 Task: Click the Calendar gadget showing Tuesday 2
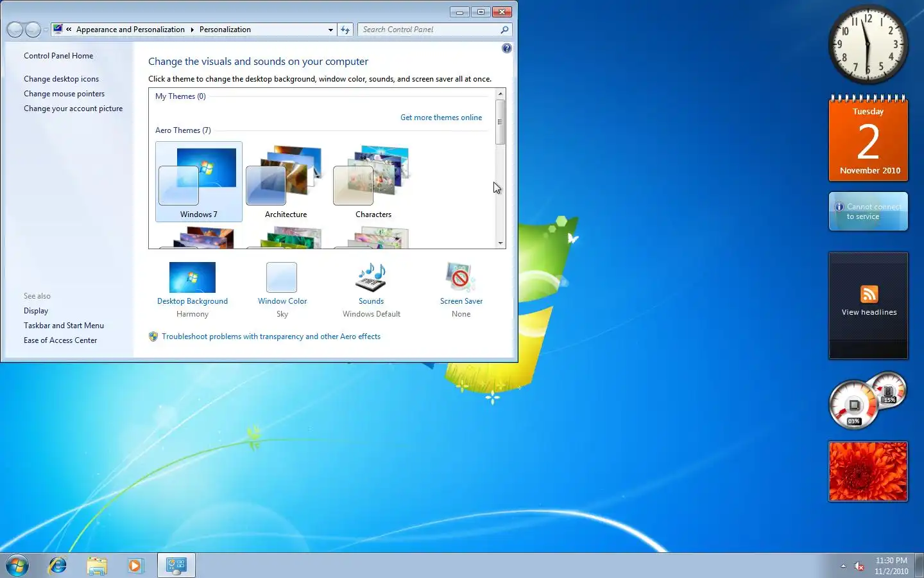pyautogui.click(x=868, y=138)
